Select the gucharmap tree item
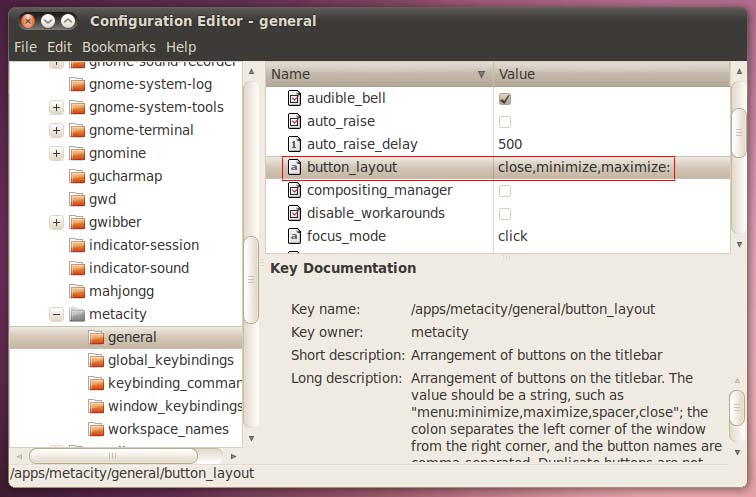Screen dimensions: 756x497 click(x=125, y=176)
